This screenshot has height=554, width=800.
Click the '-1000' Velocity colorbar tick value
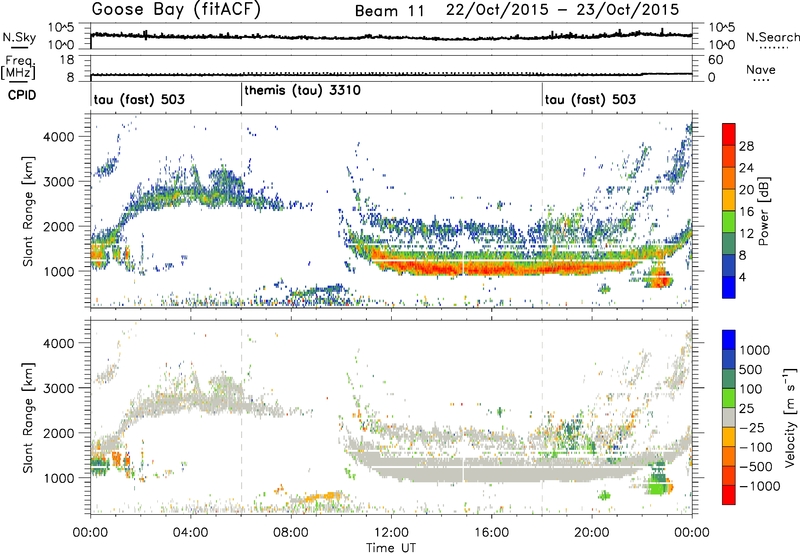[x=760, y=486]
